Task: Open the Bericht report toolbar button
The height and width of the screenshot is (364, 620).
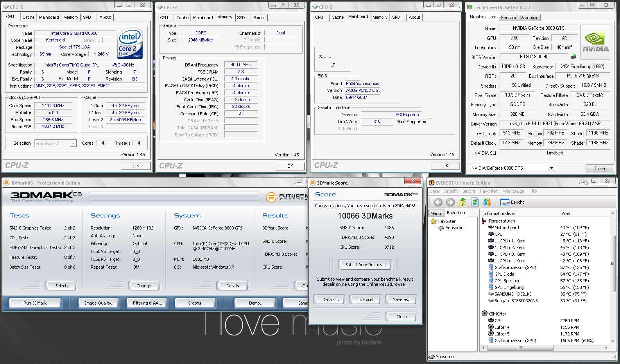Action: pyautogui.click(x=512, y=202)
